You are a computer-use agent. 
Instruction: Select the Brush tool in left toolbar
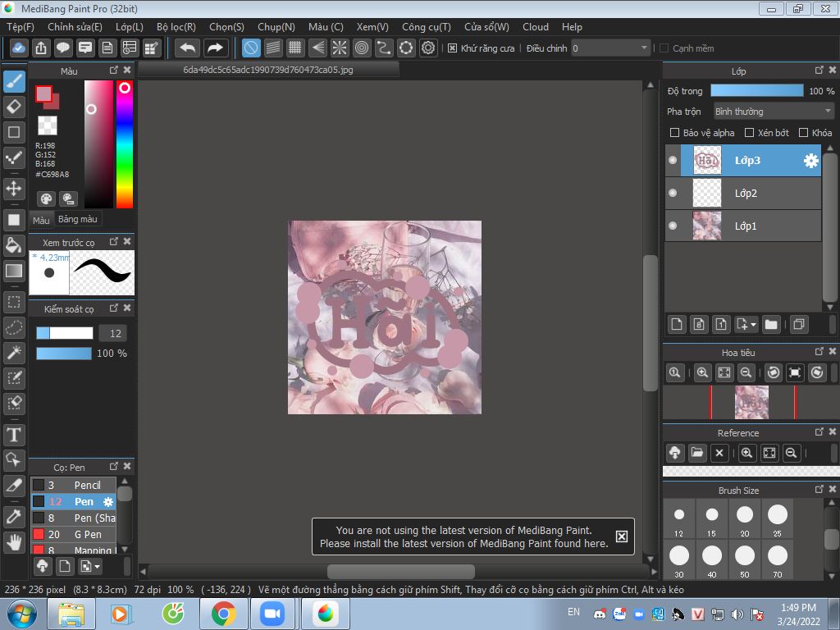click(15, 82)
